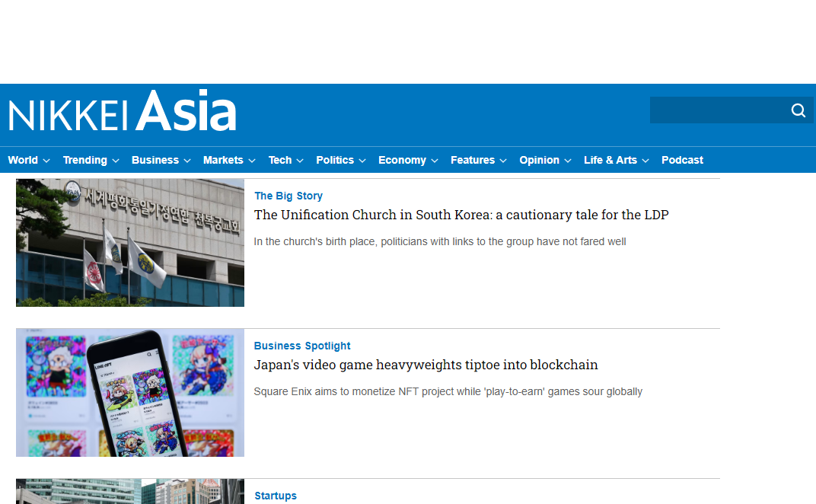This screenshot has width=816, height=504.
Task: Expand the chevron next to Trending
Action: [116, 161]
